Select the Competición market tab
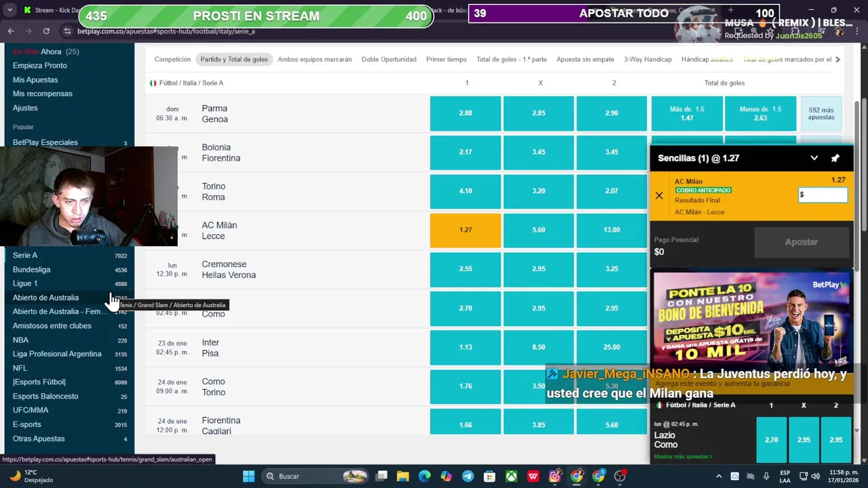The width and height of the screenshot is (868, 488). pyautogui.click(x=172, y=59)
